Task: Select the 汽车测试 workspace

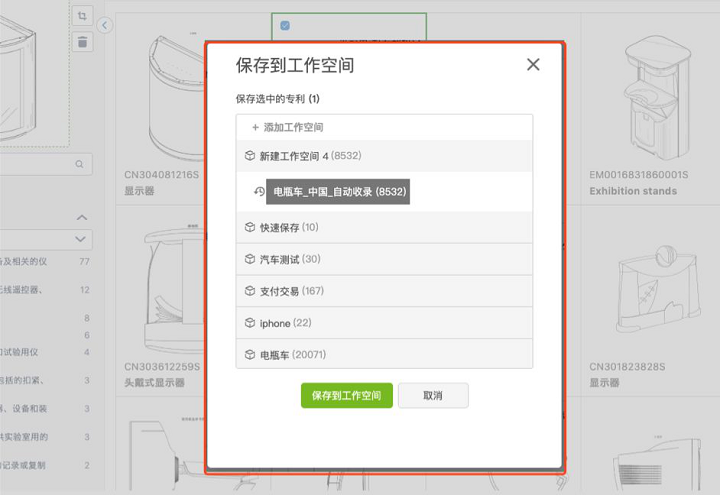Action: click(384, 259)
